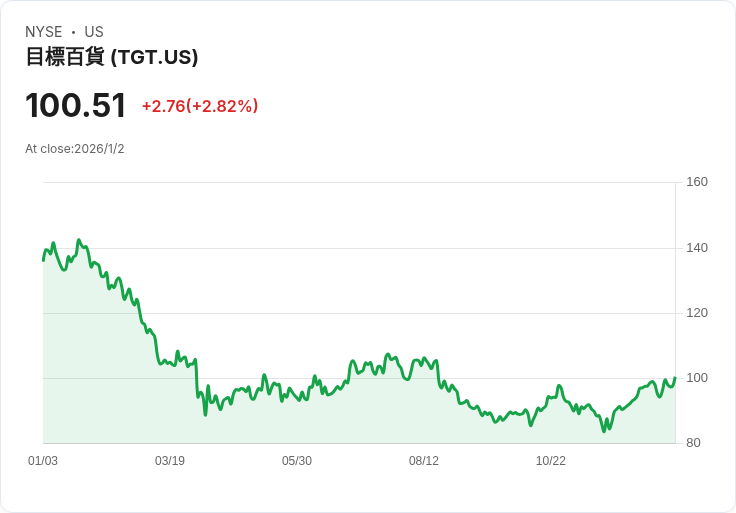Click the 08/12 date label on x-axis
Viewport: 736px width, 513px height.
click(424, 461)
